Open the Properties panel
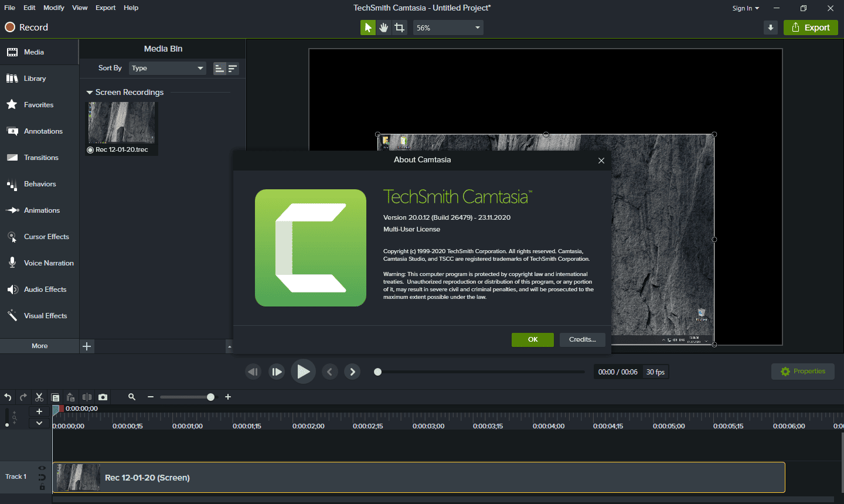Image resolution: width=844 pixels, height=504 pixels. pos(803,372)
